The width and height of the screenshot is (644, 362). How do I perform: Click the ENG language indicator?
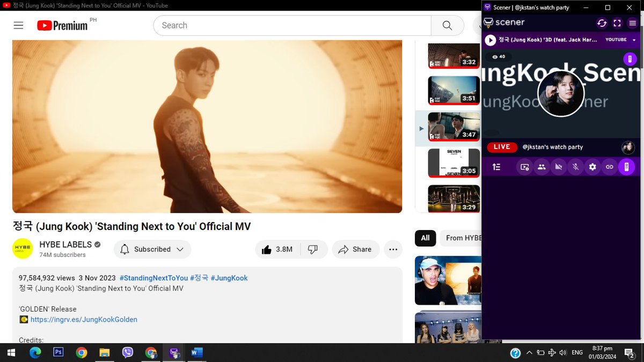pos(577,352)
